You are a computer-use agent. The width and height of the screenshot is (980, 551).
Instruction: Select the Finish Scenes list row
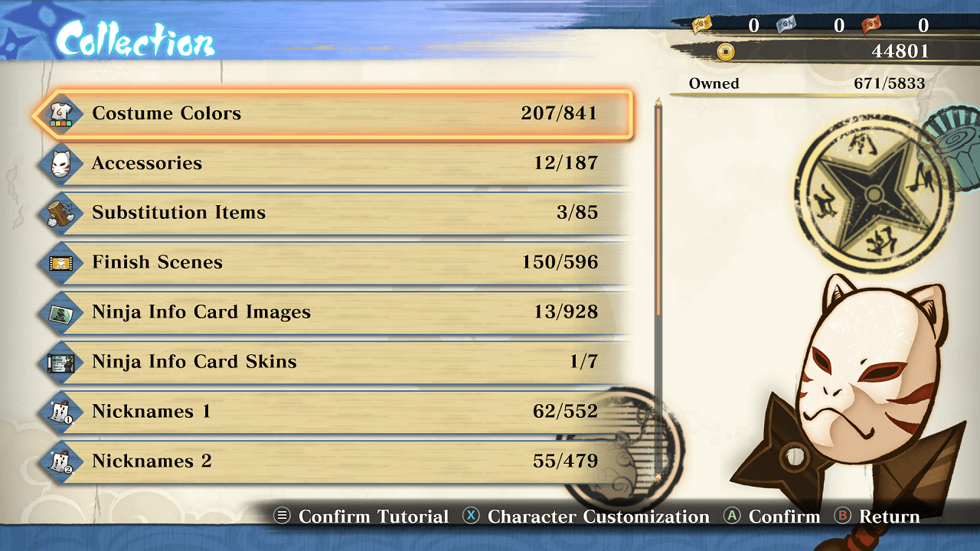335,263
